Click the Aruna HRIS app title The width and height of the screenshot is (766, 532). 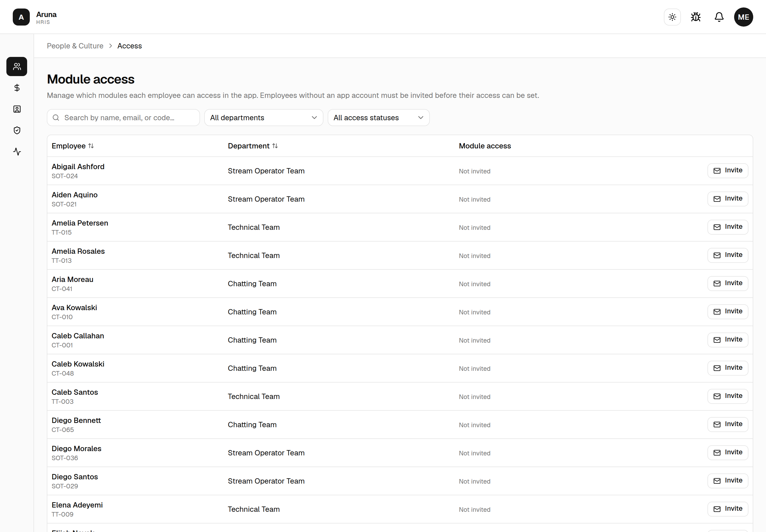pyautogui.click(x=46, y=18)
